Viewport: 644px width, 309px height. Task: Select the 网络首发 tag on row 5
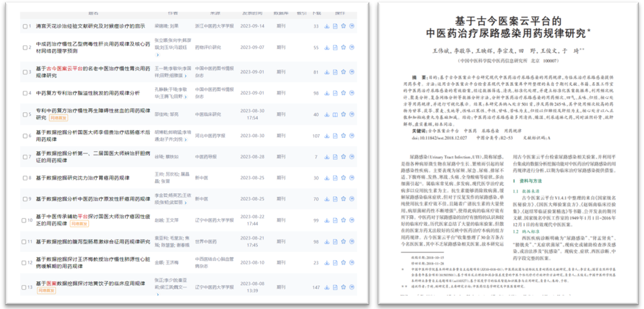(x=60, y=118)
